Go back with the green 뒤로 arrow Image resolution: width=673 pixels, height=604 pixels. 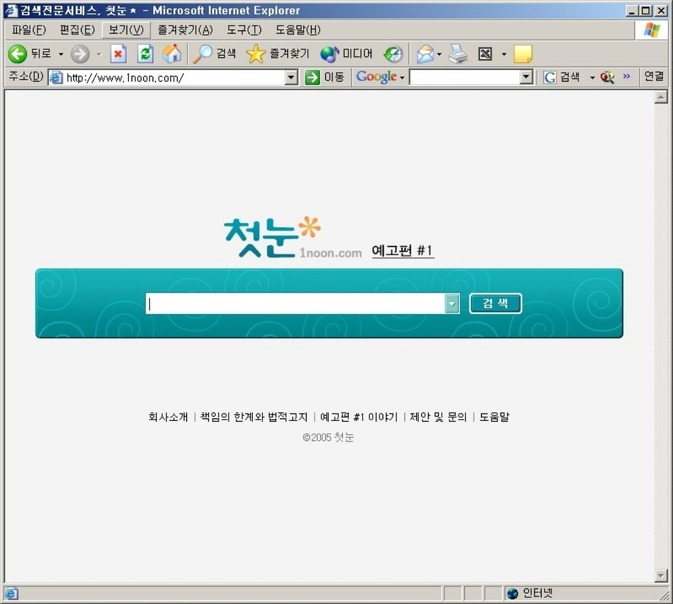pos(30,54)
